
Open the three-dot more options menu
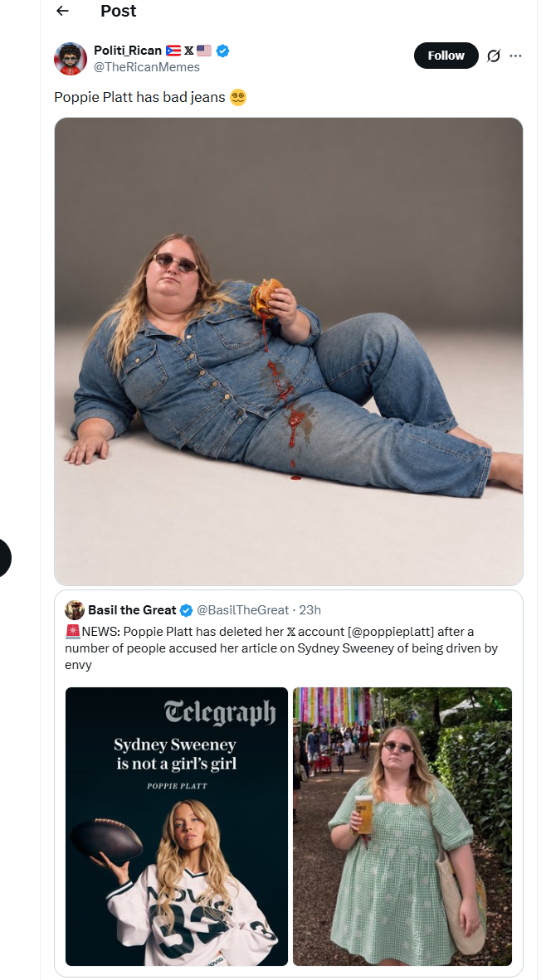click(x=516, y=56)
